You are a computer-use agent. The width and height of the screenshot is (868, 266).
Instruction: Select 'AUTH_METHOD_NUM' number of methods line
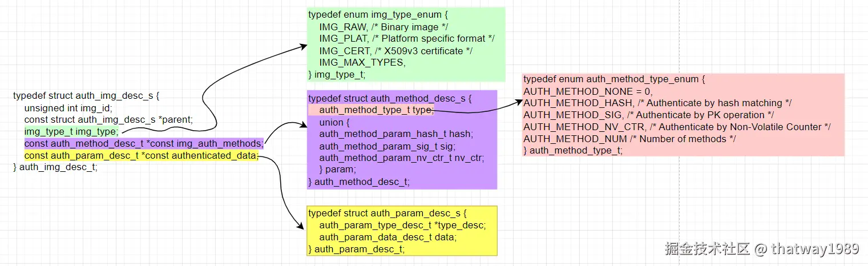pos(629,139)
